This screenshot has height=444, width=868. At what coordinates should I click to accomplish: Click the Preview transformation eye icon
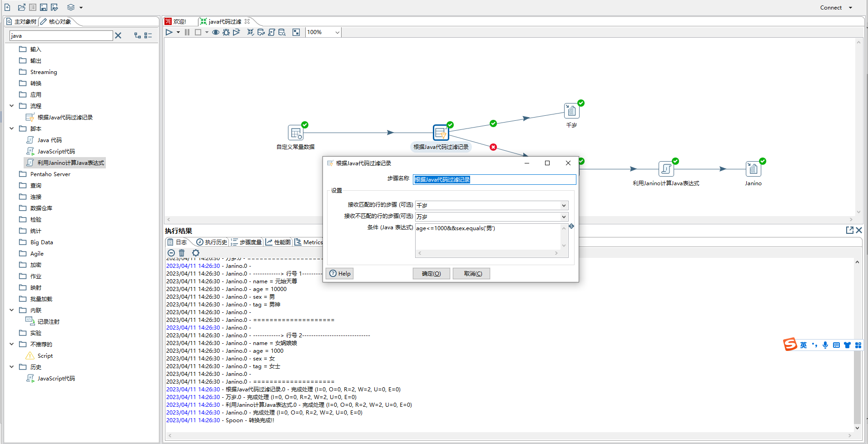coord(216,32)
